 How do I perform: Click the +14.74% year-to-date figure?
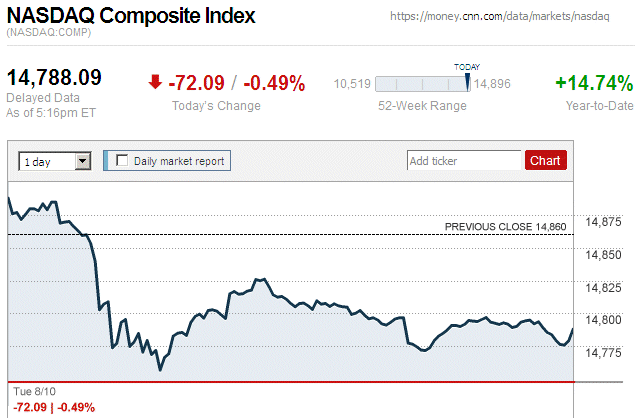[x=594, y=83]
